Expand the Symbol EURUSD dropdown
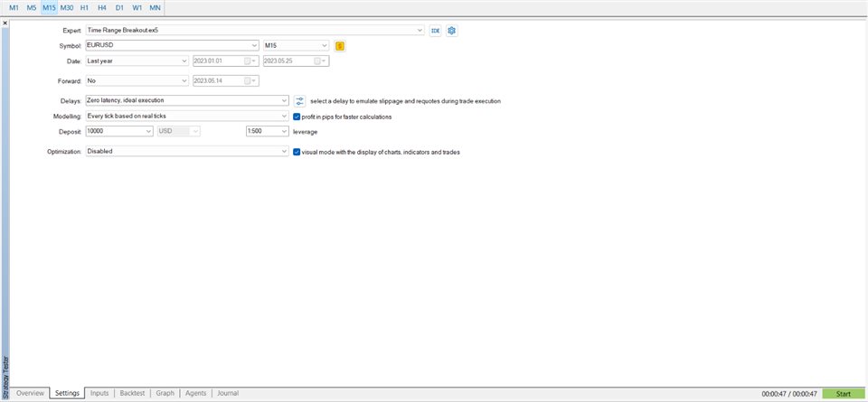 click(x=172, y=45)
